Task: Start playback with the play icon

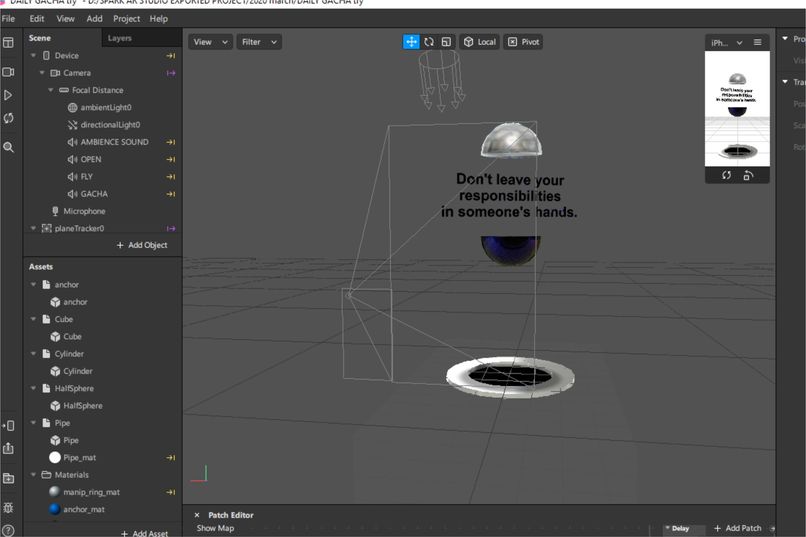Action: [x=8, y=95]
